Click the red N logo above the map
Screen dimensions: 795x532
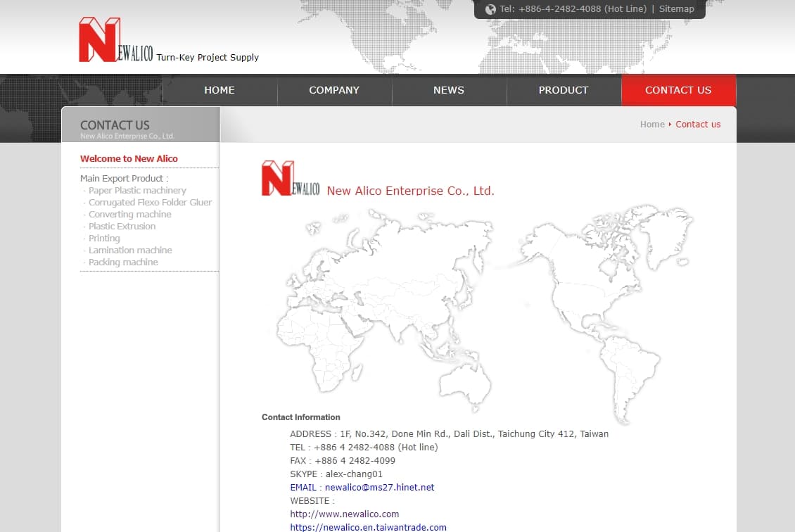point(291,178)
